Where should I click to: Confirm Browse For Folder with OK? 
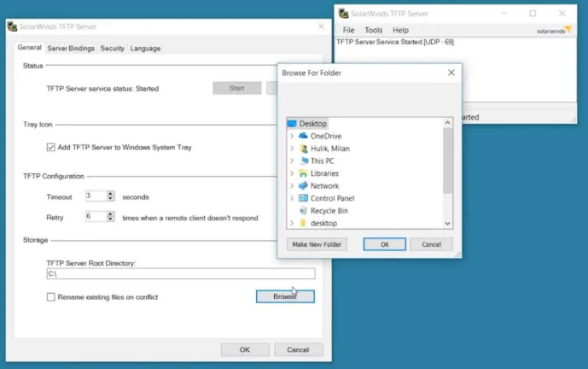(x=384, y=244)
